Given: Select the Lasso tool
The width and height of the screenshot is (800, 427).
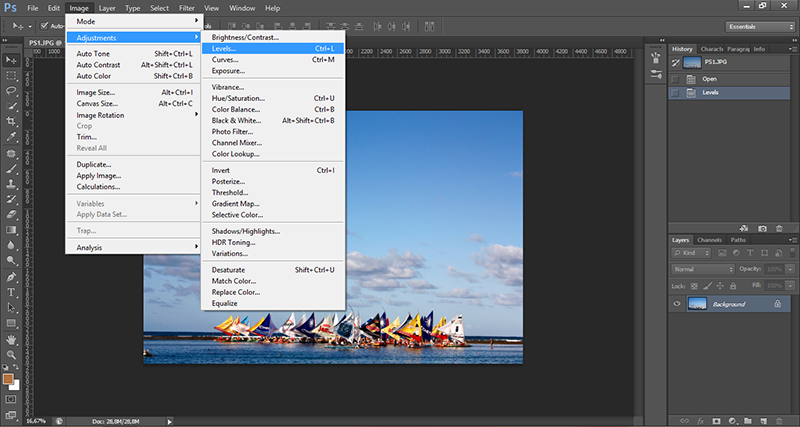Looking at the screenshot, I should [x=11, y=90].
